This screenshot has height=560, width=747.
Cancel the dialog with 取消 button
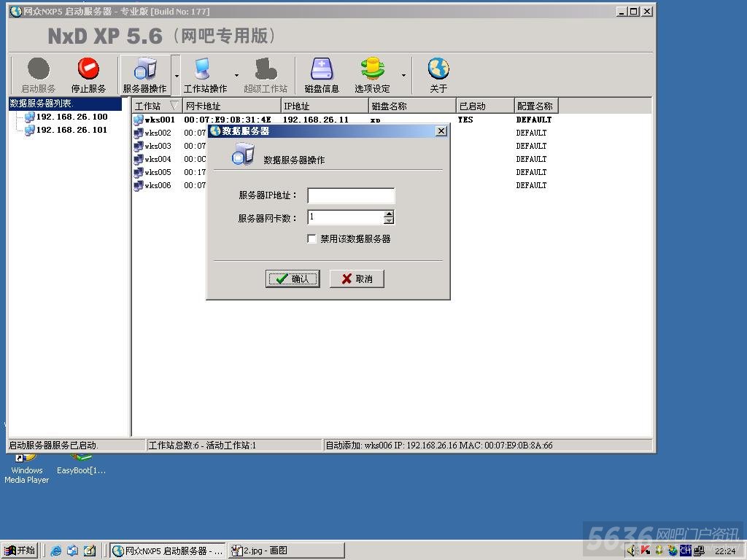(x=357, y=279)
